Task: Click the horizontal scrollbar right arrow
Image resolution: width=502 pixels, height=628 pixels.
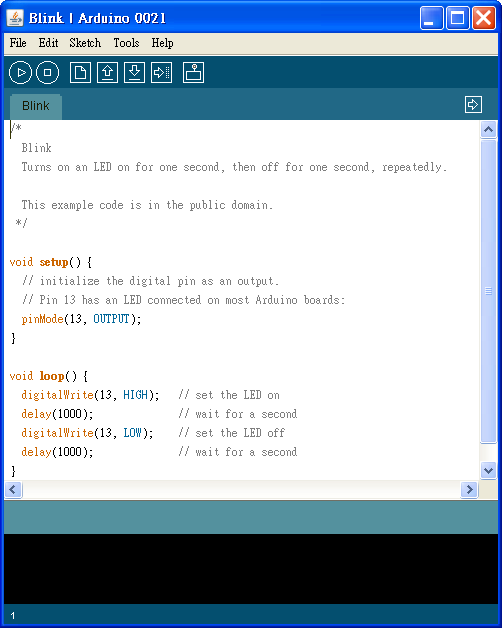Action: (469, 489)
